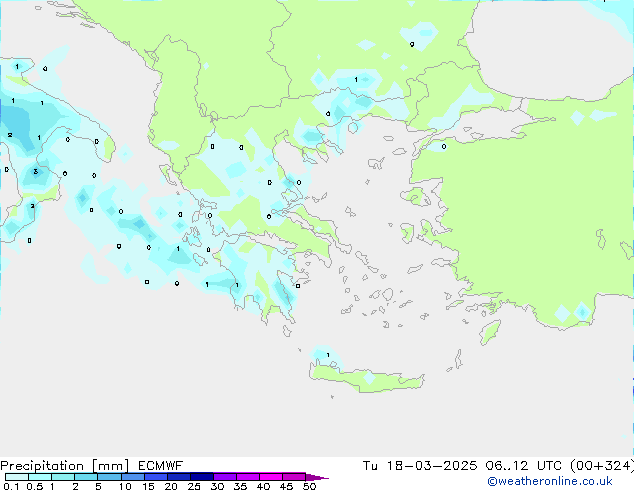Screen dimensions: 634x490
Task: Pick the 10–15 mm blue legend swatch
Action: click(x=132, y=477)
